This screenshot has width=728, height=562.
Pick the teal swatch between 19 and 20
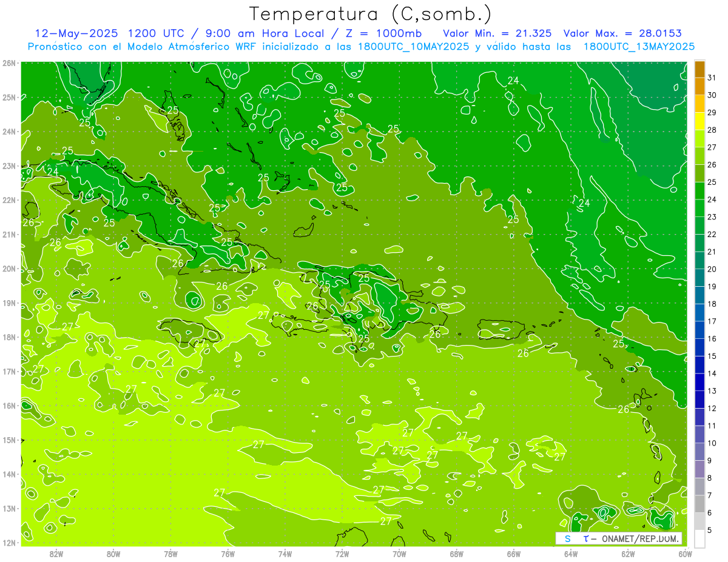[x=699, y=278]
